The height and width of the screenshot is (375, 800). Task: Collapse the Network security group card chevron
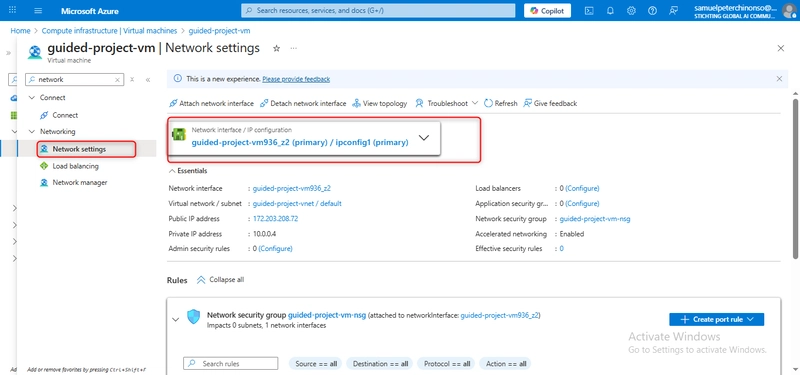click(176, 320)
